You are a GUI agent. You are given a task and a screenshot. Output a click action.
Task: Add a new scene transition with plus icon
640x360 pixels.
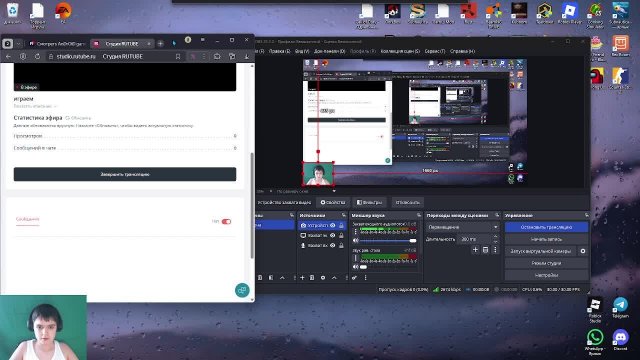[x=475, y=249]
